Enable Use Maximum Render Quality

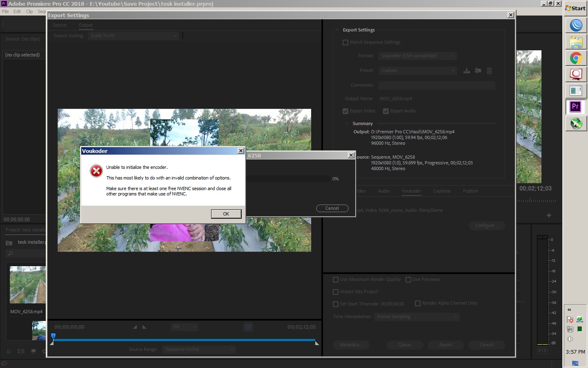point(336,280)
